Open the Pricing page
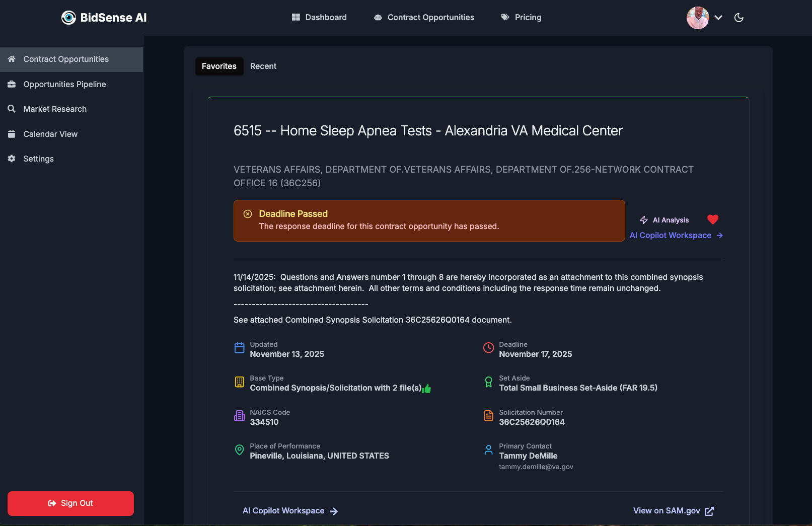812x526 pixels. click(x=527, y=17)
